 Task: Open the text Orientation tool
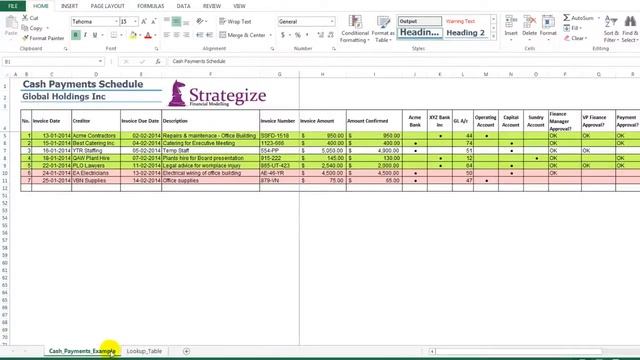200,21
